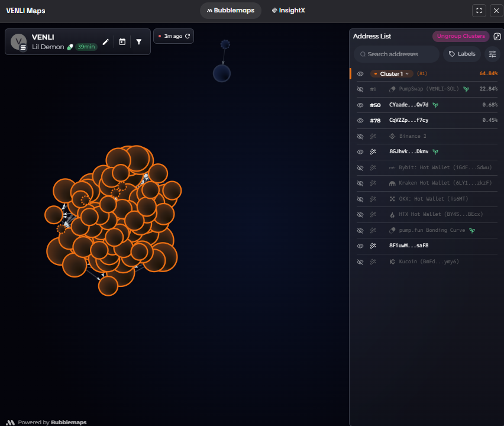Show the OKX: Hot Wallet address

(x=360, y=199)
